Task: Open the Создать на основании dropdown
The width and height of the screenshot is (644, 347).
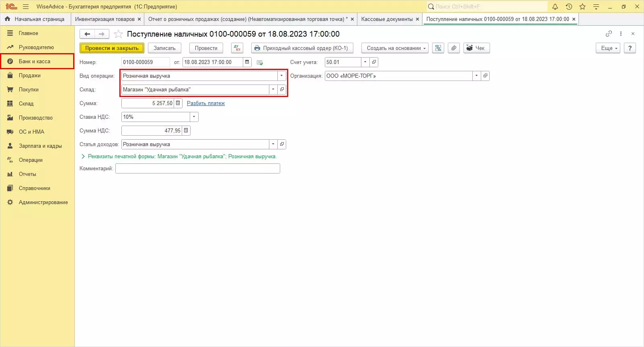Action: click(395, 48)
